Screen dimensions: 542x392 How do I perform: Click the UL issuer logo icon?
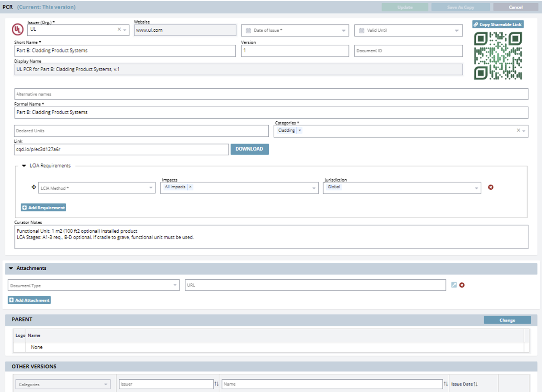17,29
